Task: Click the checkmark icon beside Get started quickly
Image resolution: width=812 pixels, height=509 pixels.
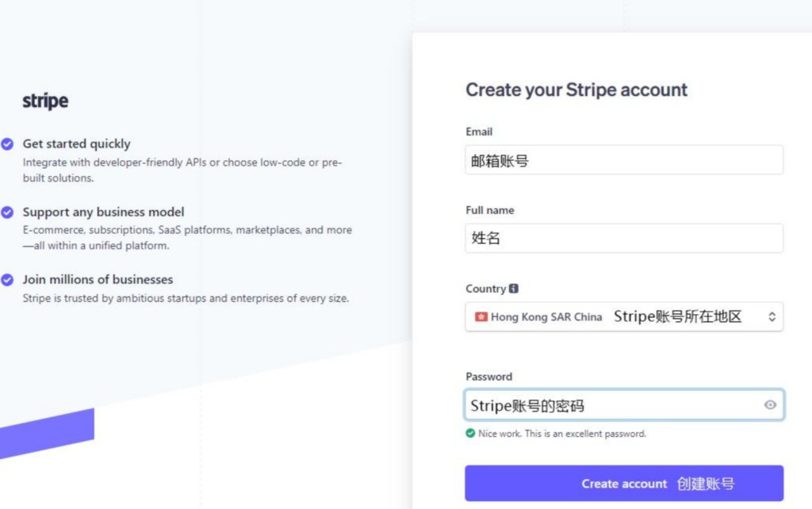Action: [7, 144]
